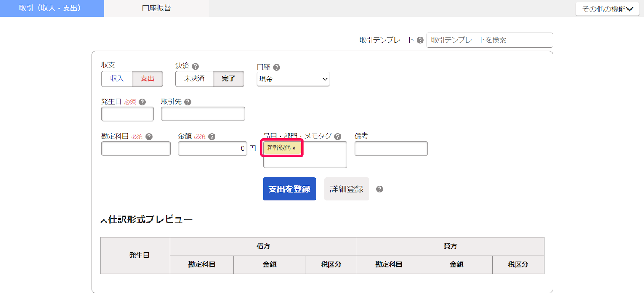Image resolution: width=644 pixels, height=297 pixels.
Task: Select 収入 as transaction type
Action: point(117,78)
